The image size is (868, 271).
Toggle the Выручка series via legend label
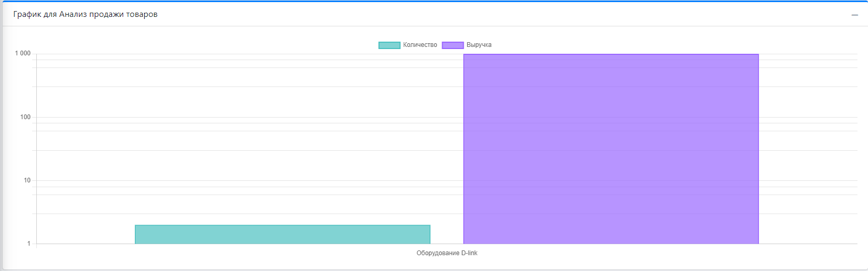coord(478,45)
